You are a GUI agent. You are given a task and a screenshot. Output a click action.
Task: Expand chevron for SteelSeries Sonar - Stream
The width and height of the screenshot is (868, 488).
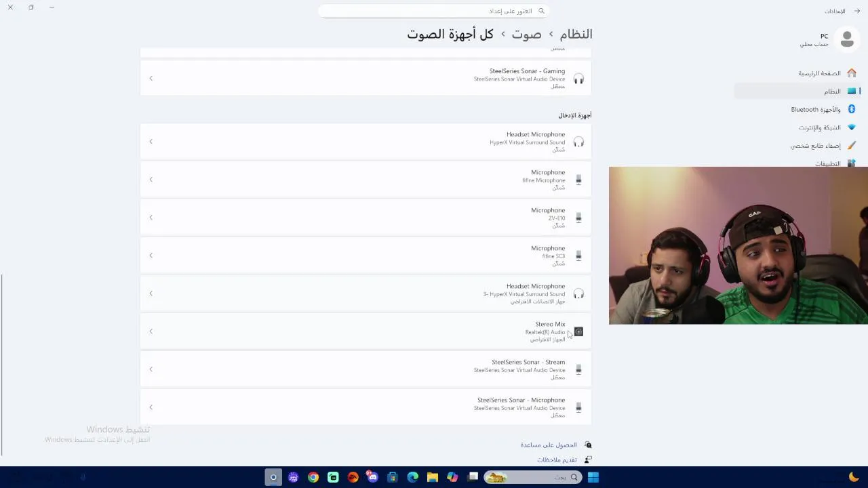click(151, 369)
